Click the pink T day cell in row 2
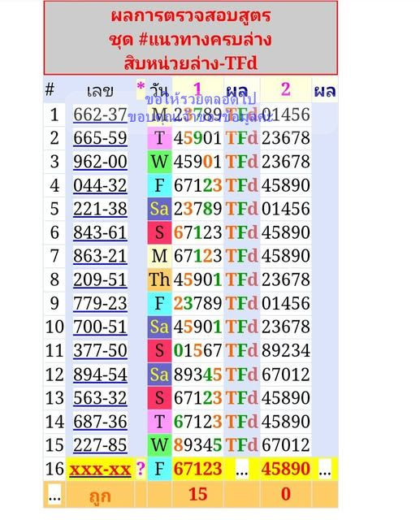Screen dimensions: 420x520 click(x=159, y=138)
